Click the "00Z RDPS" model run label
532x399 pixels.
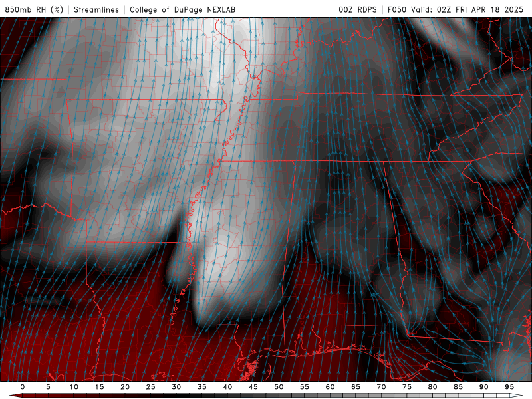358,9
